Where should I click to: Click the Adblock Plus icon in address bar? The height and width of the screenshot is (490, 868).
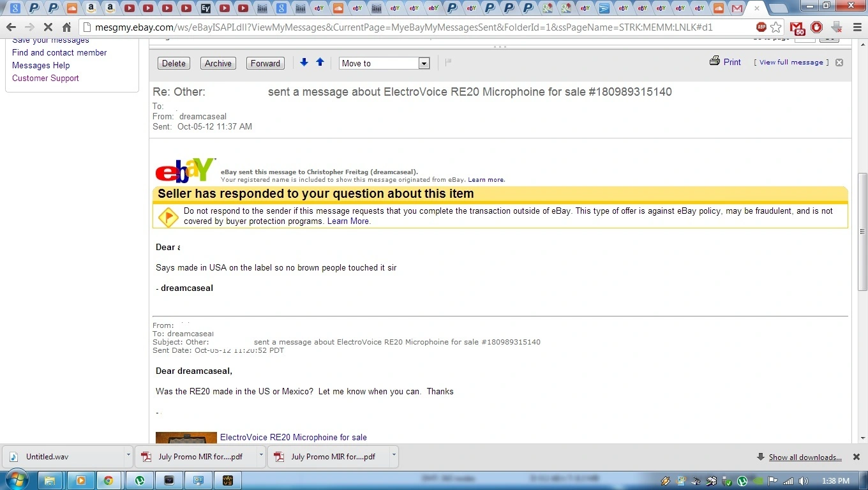point(761,27)
